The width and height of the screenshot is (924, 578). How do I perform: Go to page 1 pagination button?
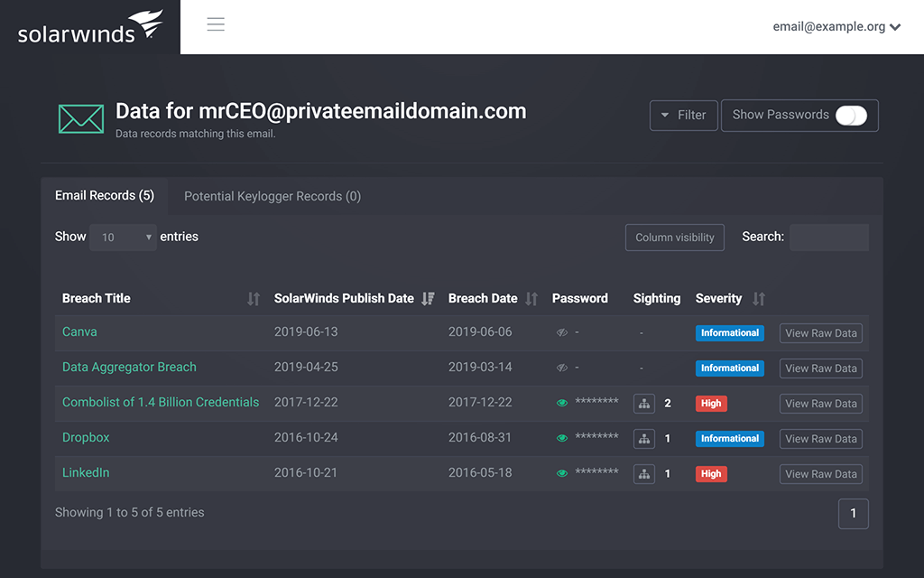[x=854, y=514]
